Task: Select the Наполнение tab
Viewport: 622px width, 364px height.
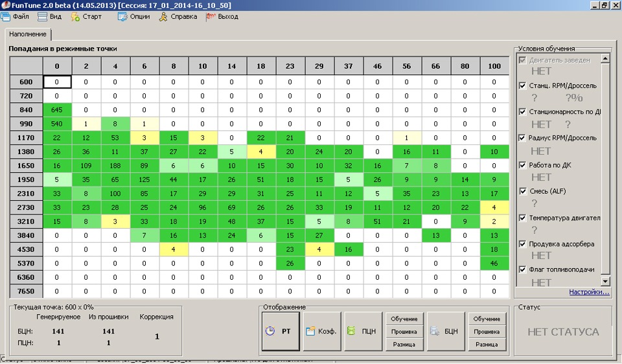Action: [28, 34]
